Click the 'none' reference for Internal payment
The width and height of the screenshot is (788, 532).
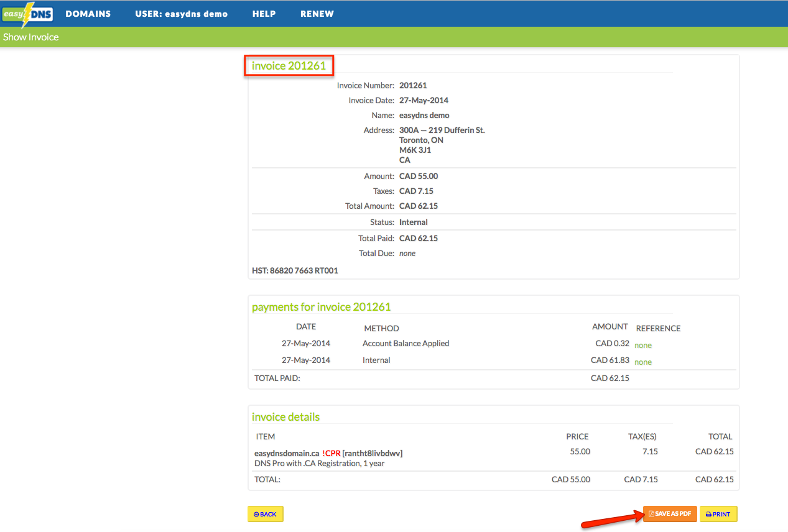point(643,362)
